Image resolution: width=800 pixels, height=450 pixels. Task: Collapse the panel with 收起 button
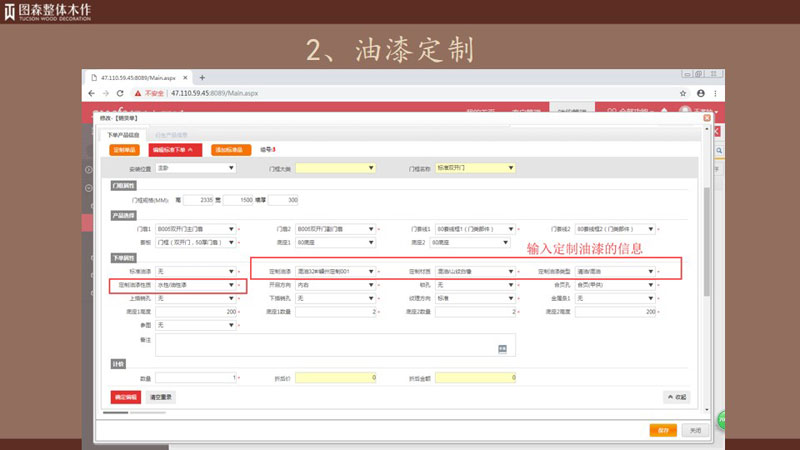676,396
